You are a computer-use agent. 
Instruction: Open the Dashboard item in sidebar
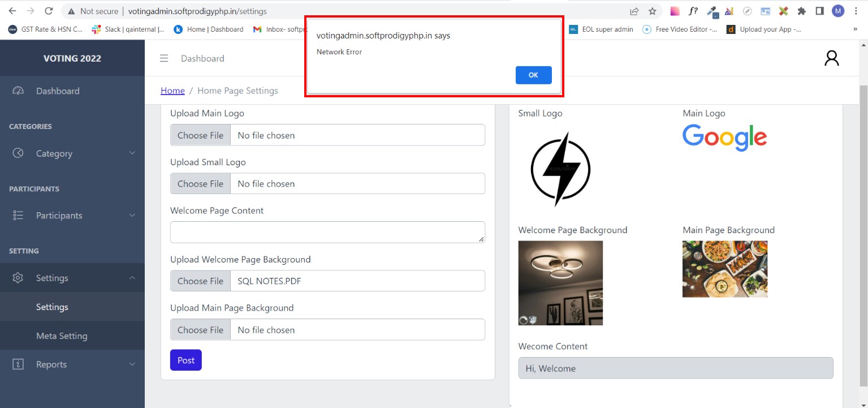[x=72, y=91]
